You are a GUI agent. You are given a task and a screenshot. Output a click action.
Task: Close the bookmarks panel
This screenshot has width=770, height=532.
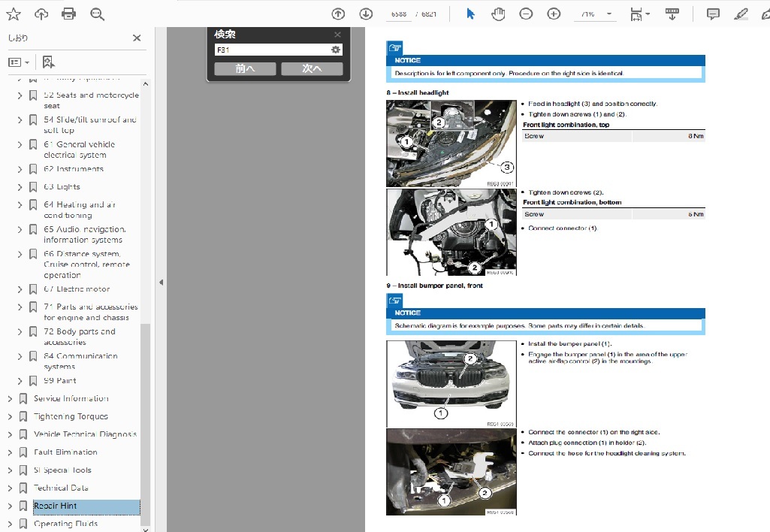tap(137, 38)
